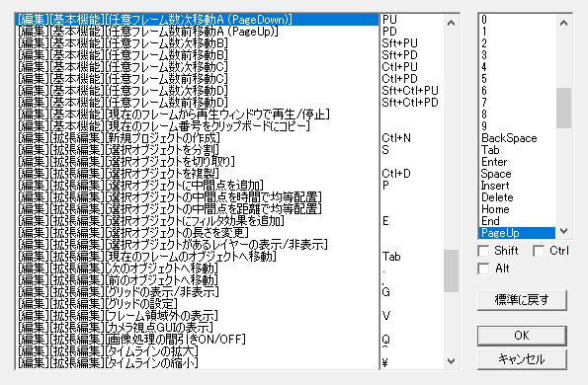Choose key 2 in key list
Viewport: 588px width, 385px height.
[518, 43]
